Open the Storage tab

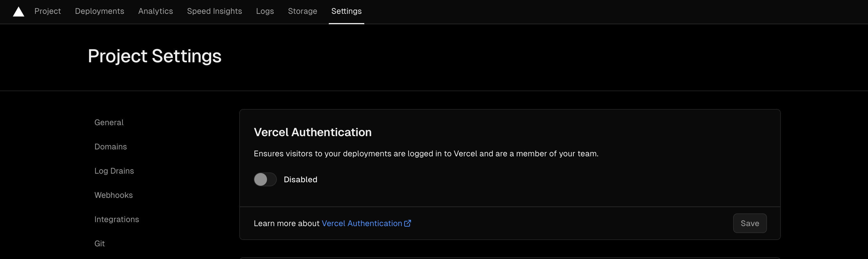click(302, 11)
